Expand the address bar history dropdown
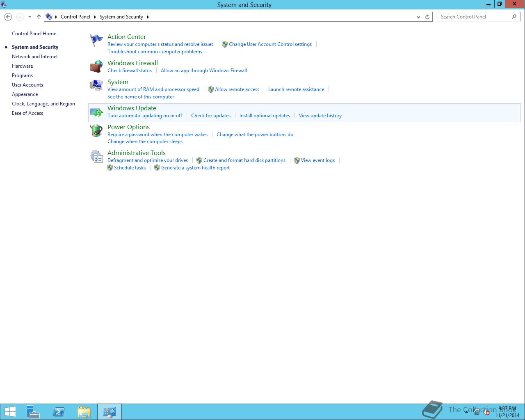 [x=418, y=17]
